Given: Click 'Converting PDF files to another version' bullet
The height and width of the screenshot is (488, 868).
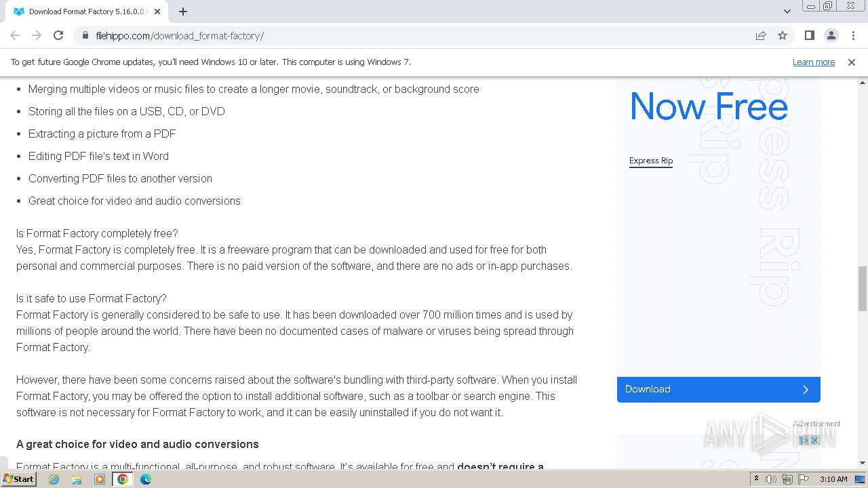Looking at the screenshot, I should click(x=120, y=178).
